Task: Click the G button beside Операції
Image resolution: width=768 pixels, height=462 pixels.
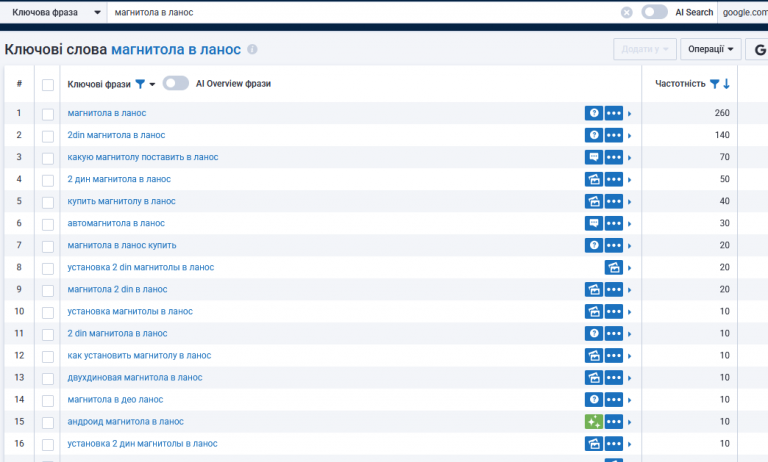Action: point(757,49)
